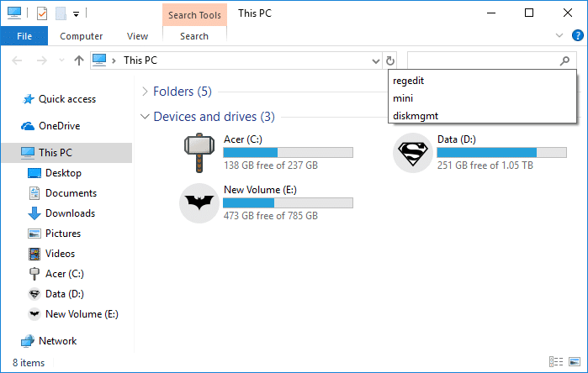Refresh the This PC view
Screen dimensions: 588x373
[x=390, y=60]
